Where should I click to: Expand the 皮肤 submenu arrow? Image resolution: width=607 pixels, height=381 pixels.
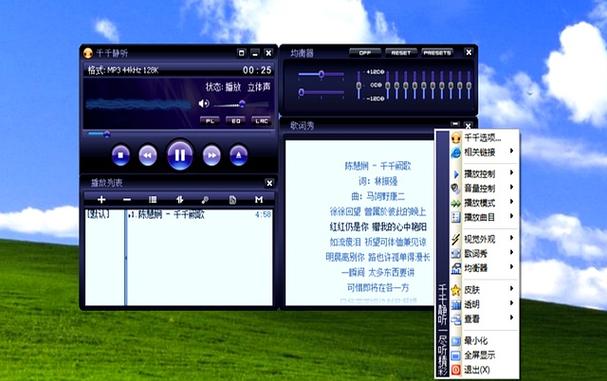pos(512,288)
